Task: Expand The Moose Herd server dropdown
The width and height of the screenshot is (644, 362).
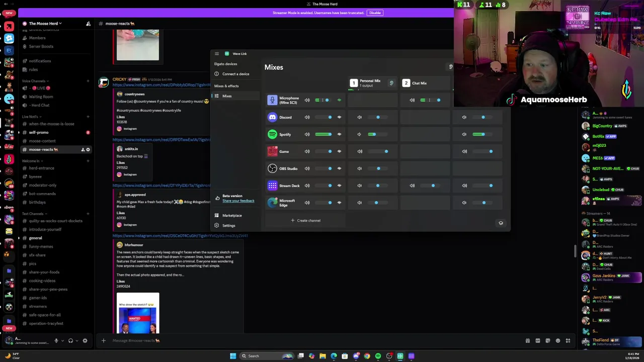Action: pos(45,24)
